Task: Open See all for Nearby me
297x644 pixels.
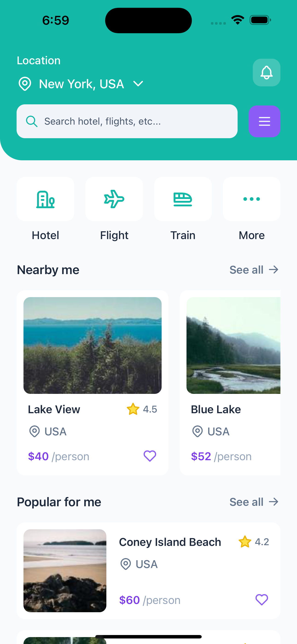Action: [254, 270]
